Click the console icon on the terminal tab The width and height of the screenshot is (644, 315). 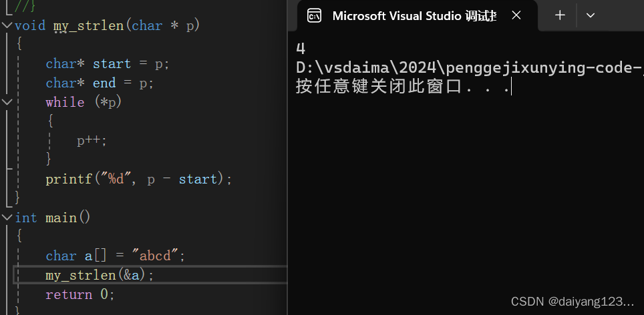(x=312, y=15)
